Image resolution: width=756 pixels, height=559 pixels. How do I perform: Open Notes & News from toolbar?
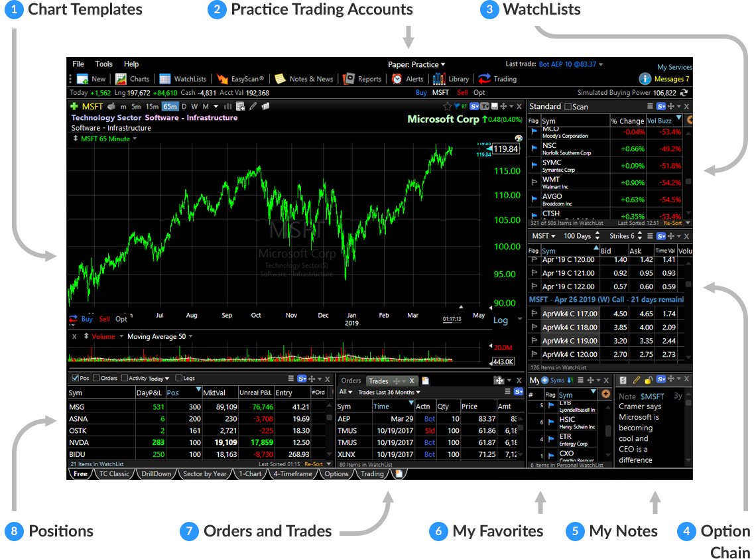281,79
